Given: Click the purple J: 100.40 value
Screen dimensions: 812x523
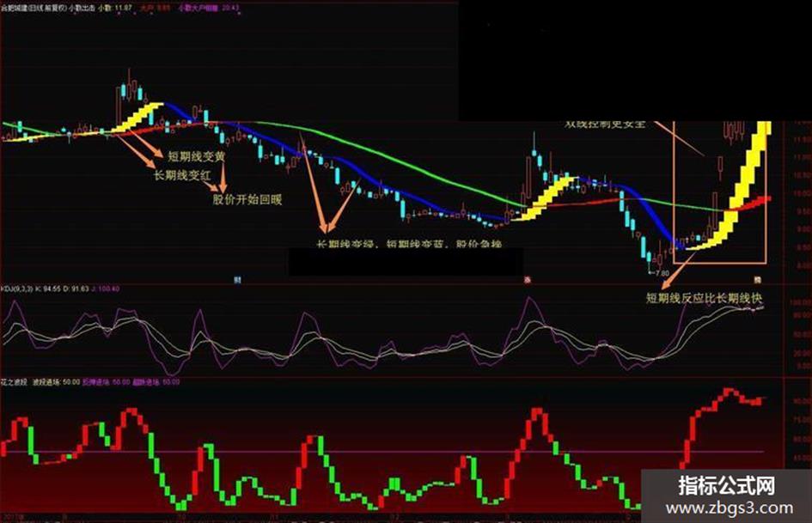Looking at the screenshot, I should (105, 289).
